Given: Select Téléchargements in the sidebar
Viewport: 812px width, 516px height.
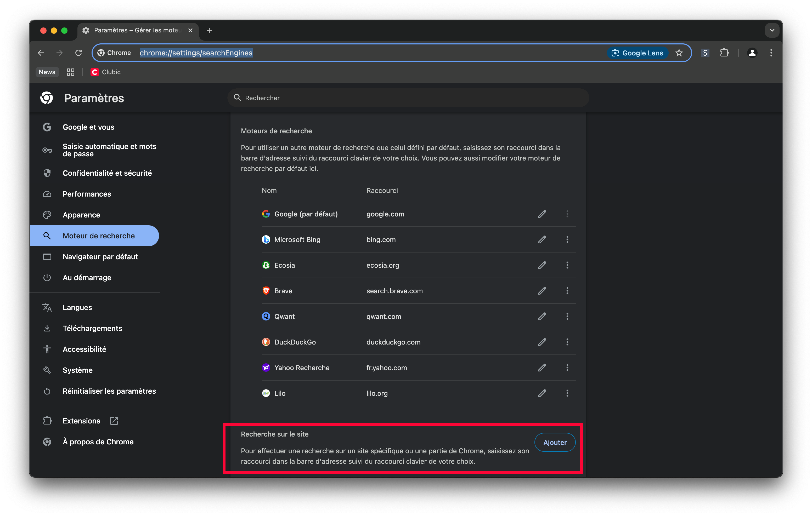Looking at the screenshot, I should coord(92,328).
